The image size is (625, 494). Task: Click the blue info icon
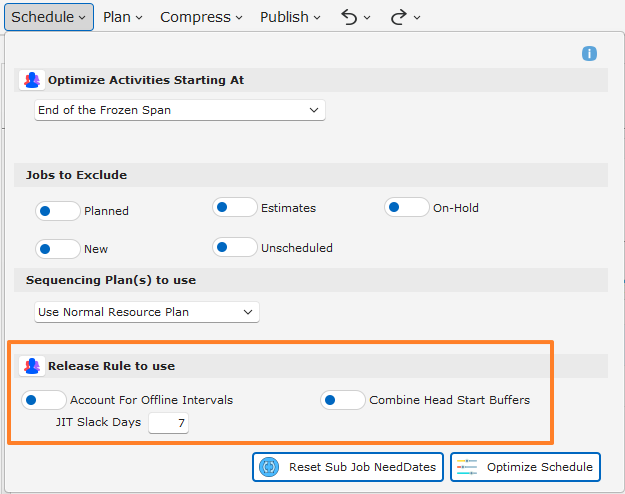[589, 53]
